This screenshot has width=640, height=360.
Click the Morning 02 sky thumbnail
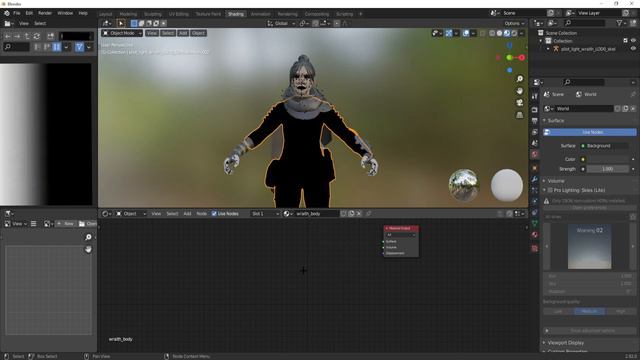589,247
